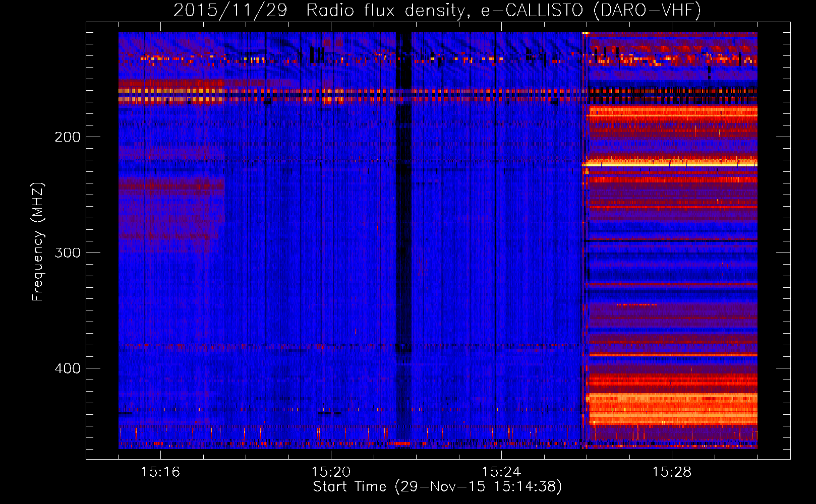The width and height of the screenshot is (816, 504).
Task: Click the '300' frequency tick label
Action: pos(68,253)
